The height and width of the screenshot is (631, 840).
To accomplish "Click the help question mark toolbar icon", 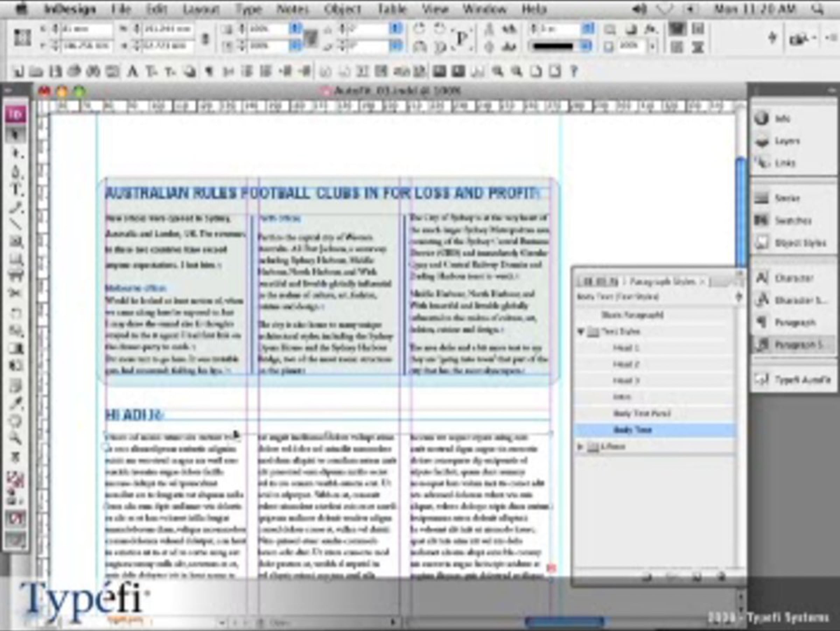I will point(574,71).
